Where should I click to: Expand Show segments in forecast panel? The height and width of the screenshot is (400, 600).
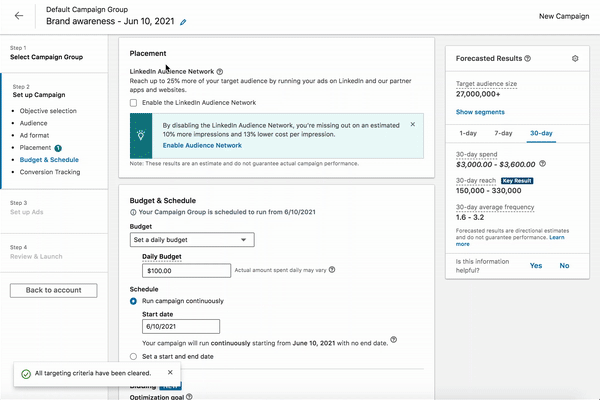(x=478, y=112)
